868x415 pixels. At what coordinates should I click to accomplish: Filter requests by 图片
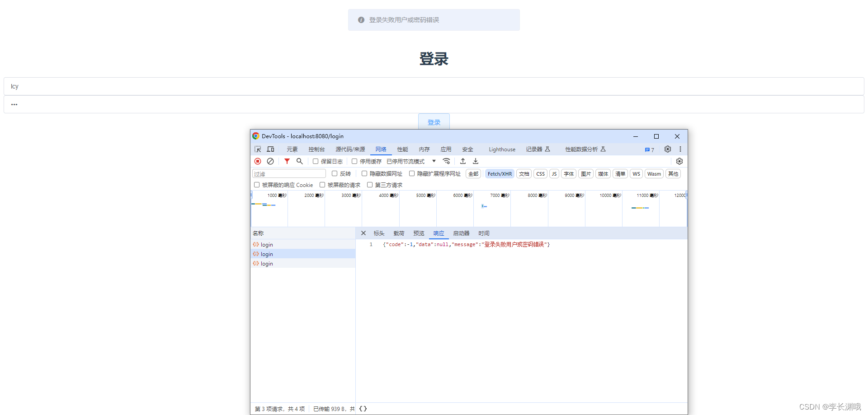(x=586, y=174)
